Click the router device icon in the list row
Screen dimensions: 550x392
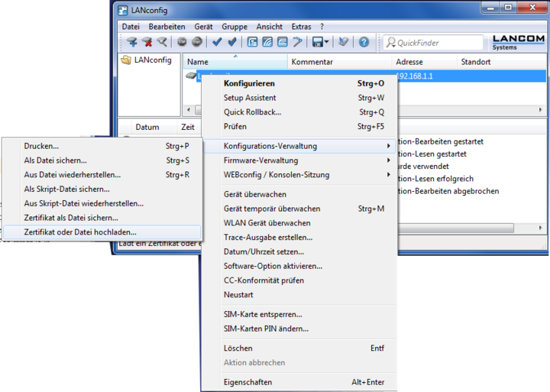pyautogui.click(x=190, y=76)
